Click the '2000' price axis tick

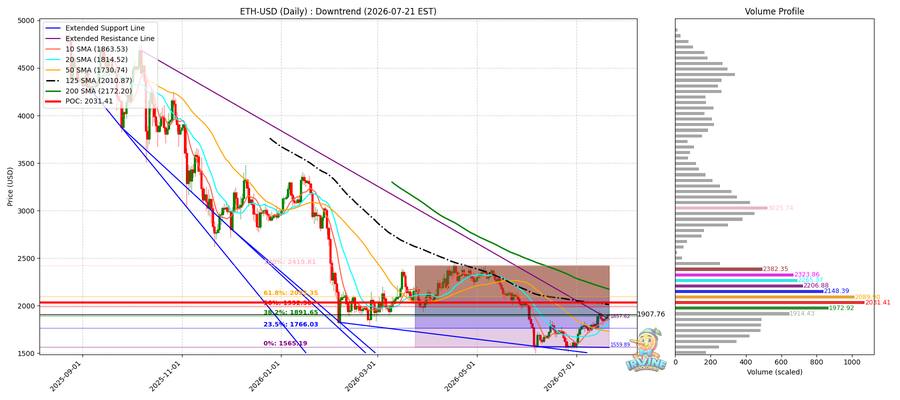25,306
